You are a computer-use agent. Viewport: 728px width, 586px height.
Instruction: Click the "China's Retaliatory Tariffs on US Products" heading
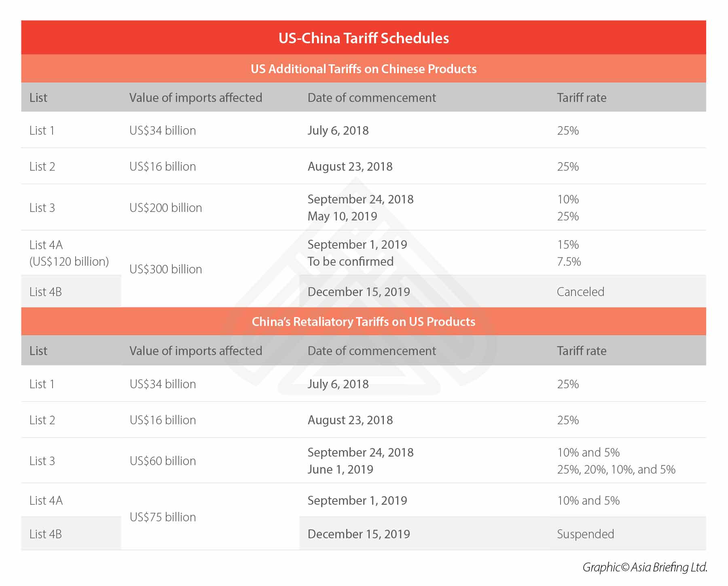pyautogui.click(x=364, y=322)
